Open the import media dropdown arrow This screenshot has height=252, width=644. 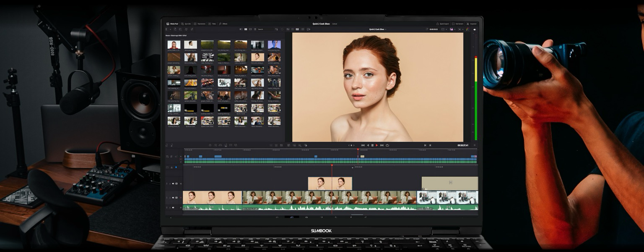coord(170,29)
